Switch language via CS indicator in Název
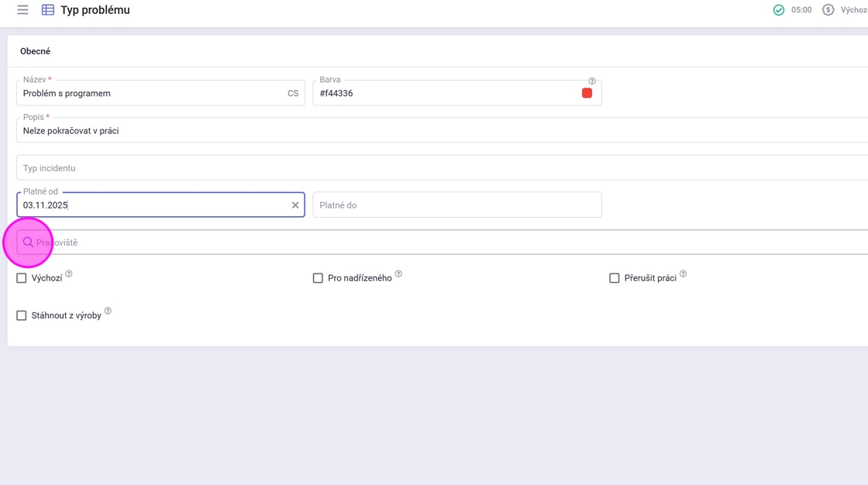 pos(293,94)
